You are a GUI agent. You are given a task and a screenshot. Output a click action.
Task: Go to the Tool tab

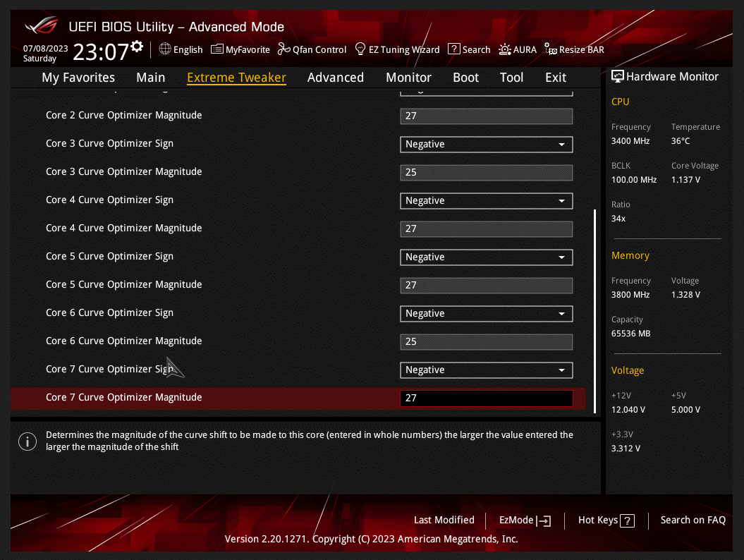511,78
